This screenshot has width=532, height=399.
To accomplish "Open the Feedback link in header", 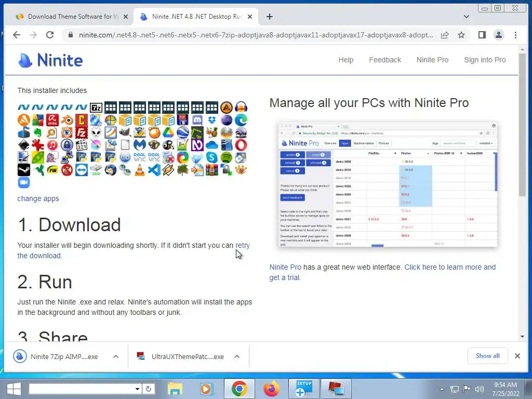I will pos(385,60).
